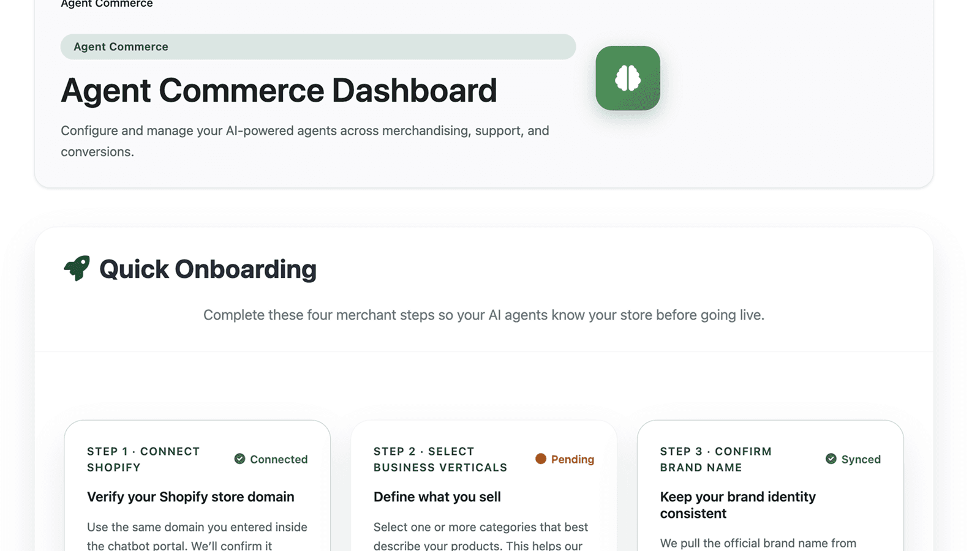Click the 'Complete these four merchant steps' subtitle
The height and width of the screenshot is (551, 980).
click(483, 315)
